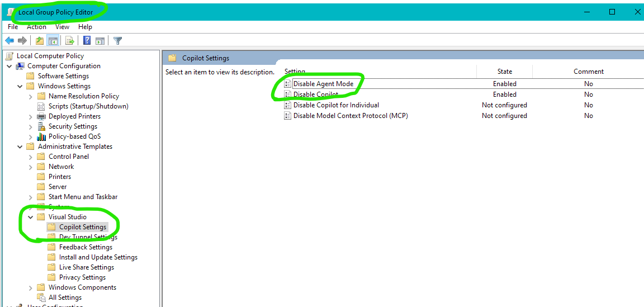644x307 pixels.
Task: Click Not configured for Disable Model Context Protocol
Action: pos(504,116)
